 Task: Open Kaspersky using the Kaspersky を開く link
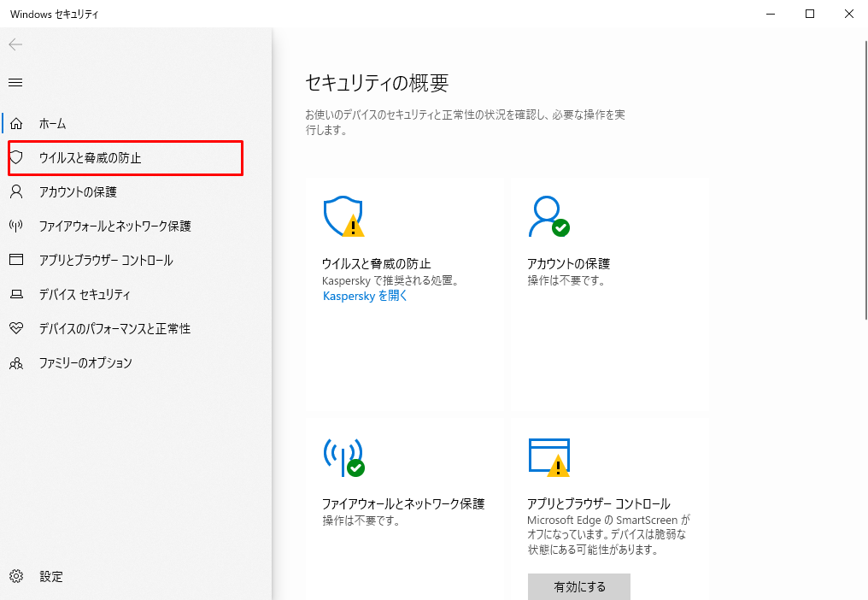(364, 296)
